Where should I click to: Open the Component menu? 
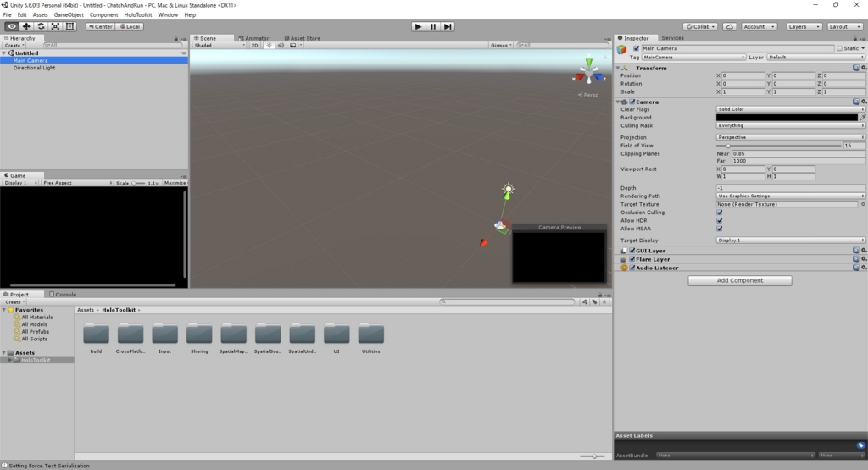pos(103,15)
